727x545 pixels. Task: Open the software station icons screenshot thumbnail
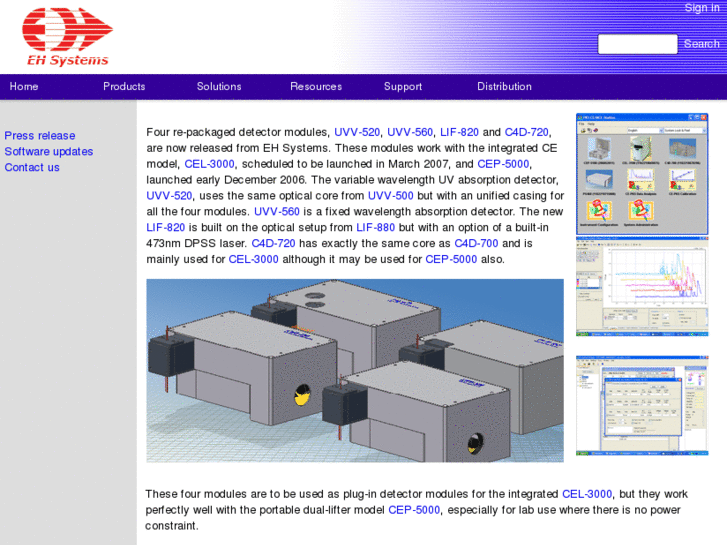click(x=642, y=174)
